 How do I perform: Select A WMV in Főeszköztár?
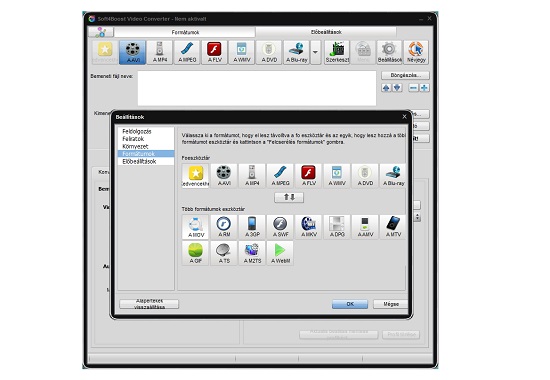337,176
